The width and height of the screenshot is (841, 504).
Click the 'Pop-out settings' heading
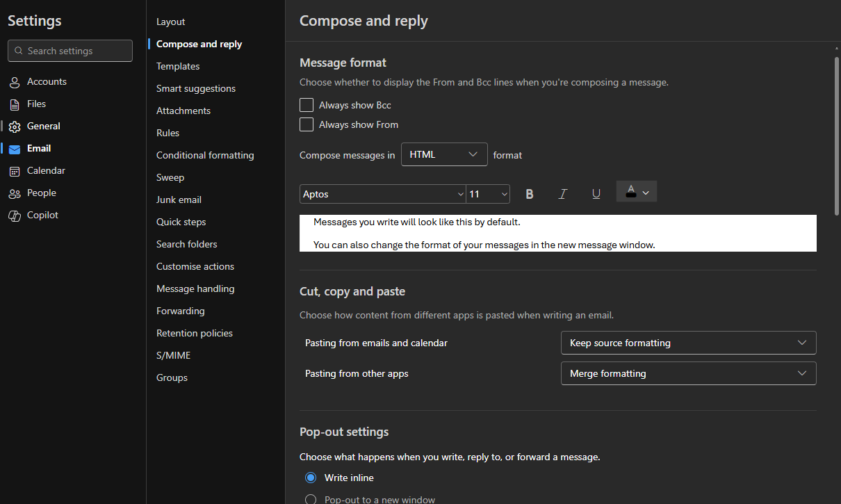[x=344, y=432]
